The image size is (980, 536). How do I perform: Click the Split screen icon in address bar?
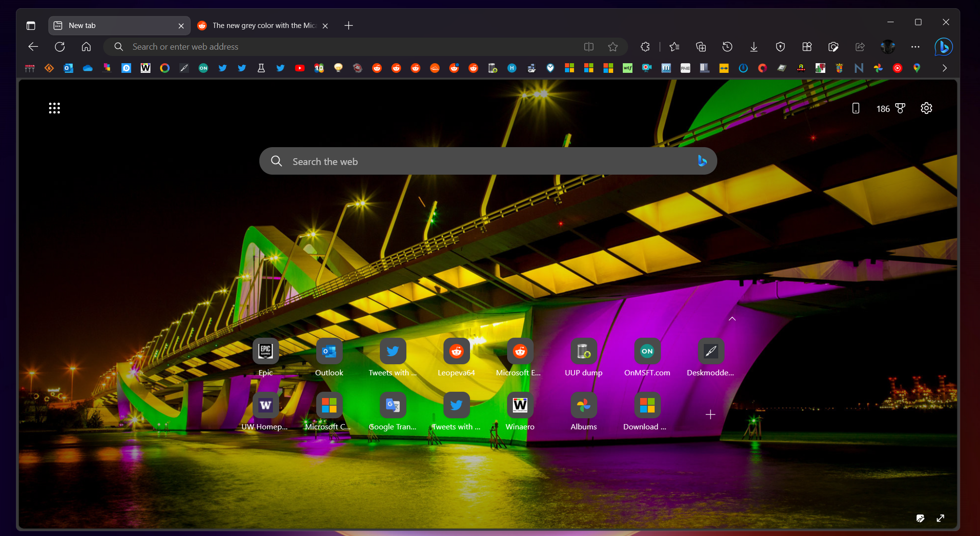click(x=589, y=47)
